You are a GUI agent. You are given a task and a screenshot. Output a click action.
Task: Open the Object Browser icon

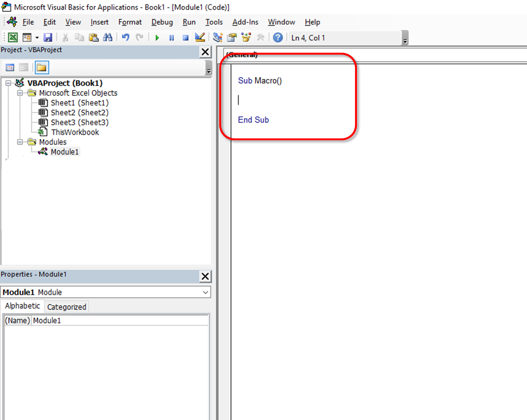tap(246, 37)
